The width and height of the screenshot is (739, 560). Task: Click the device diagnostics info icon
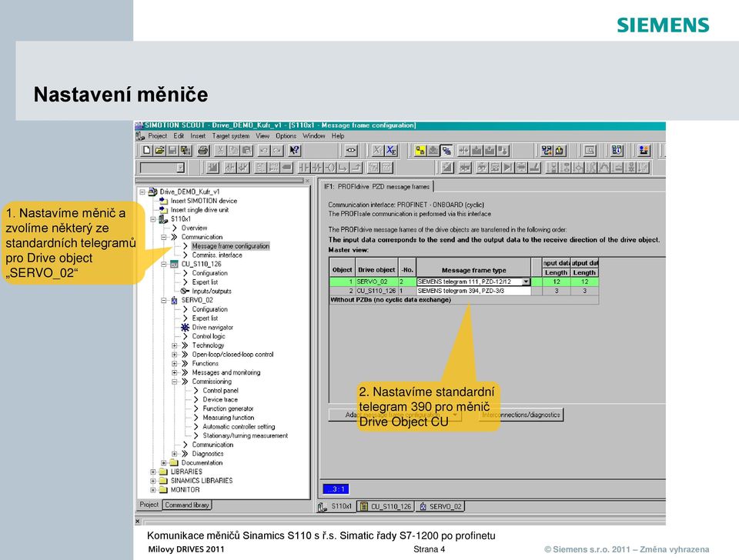click(x=617, y=150)
